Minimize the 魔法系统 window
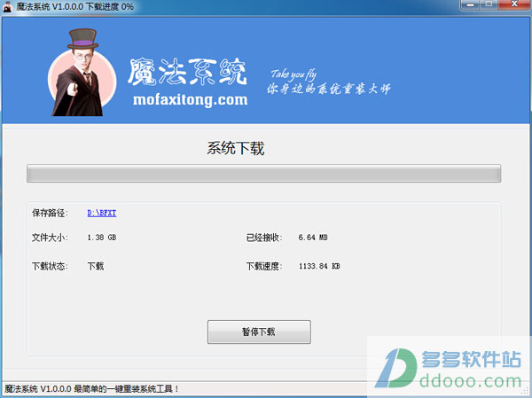Viewport: 532px width, 398px height. click(x=470, y=4)
